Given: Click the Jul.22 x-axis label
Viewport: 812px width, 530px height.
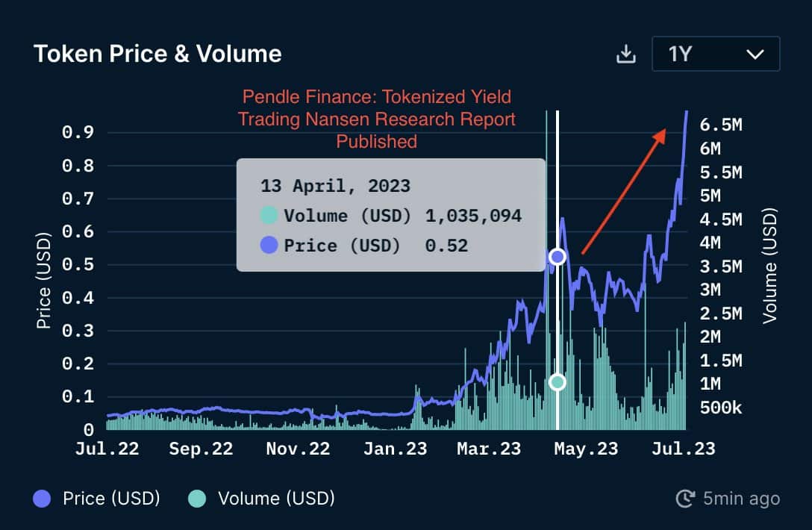Looking at the screenshot, I should 107,449.
